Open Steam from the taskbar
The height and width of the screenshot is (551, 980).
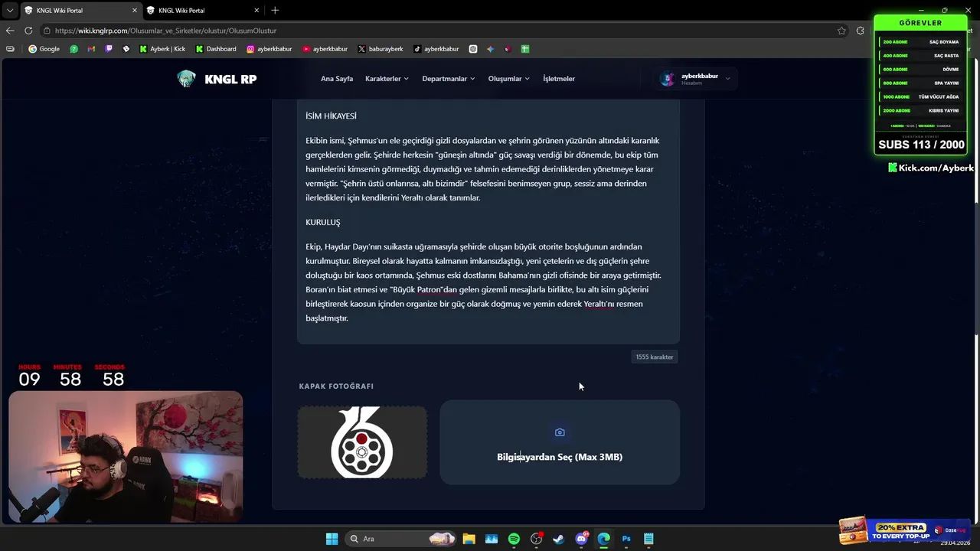pos(559,539)
